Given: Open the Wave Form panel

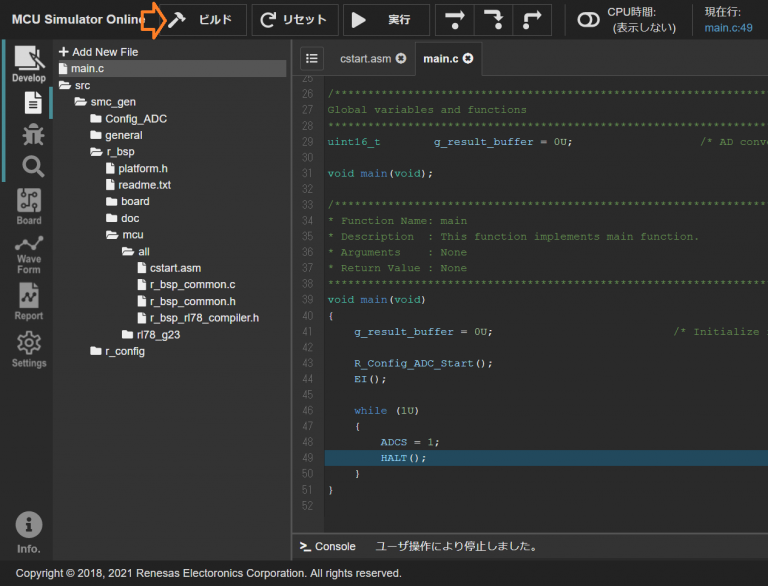Looking at the screenshot, I should (29, 254).
